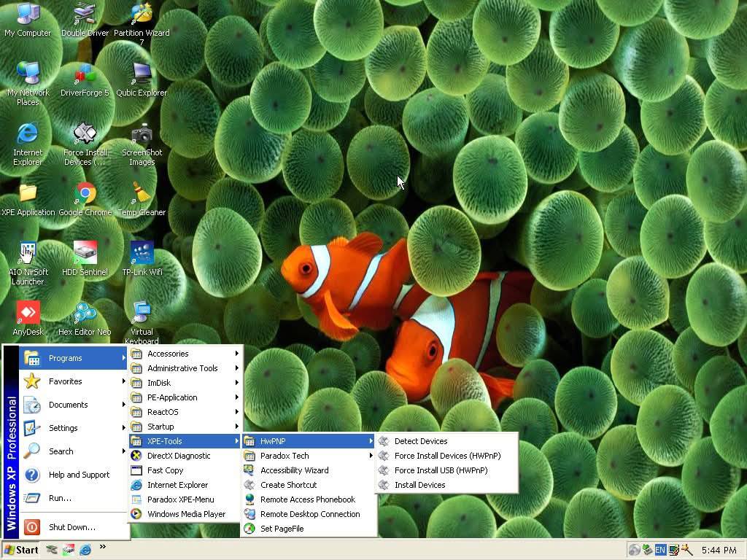
Task: Open My Network Places icon
Action: click(x=28, y=83)
